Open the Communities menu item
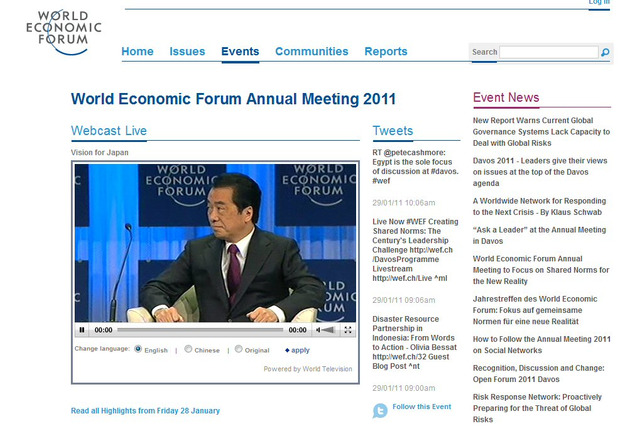This screenshot has height=426, width=640. point(312,51)
